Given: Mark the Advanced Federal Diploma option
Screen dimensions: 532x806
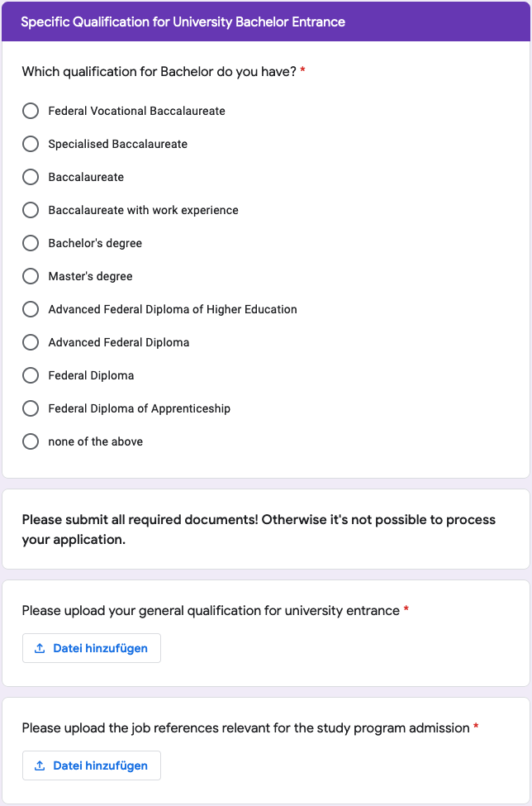Looking at the screenshot, I should [x=31, y=342].
